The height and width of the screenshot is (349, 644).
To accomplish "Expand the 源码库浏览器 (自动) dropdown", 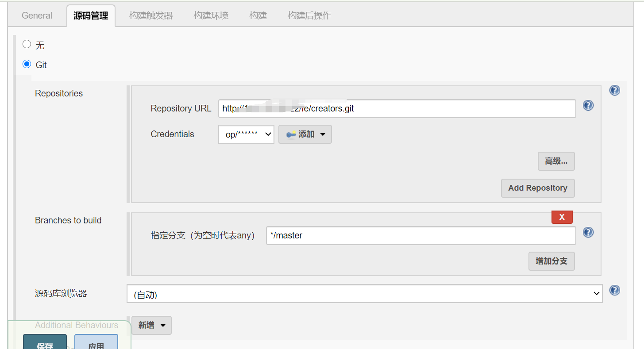I will point(364,294).
